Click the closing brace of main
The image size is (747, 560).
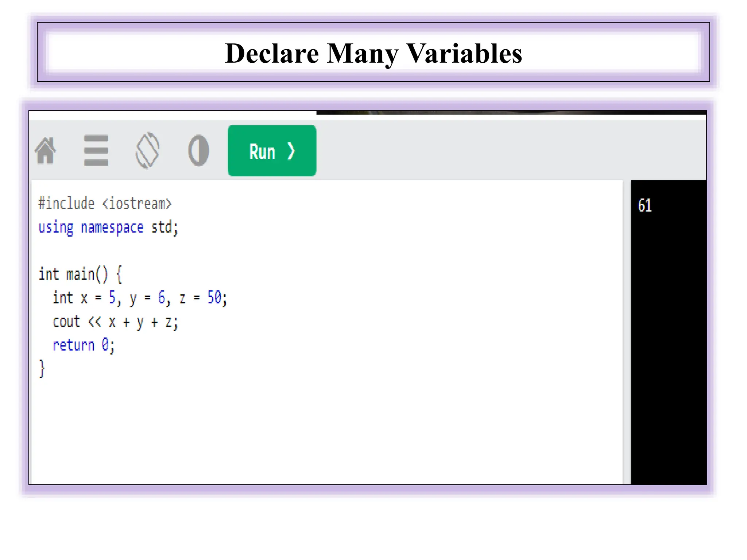[42, 369]
